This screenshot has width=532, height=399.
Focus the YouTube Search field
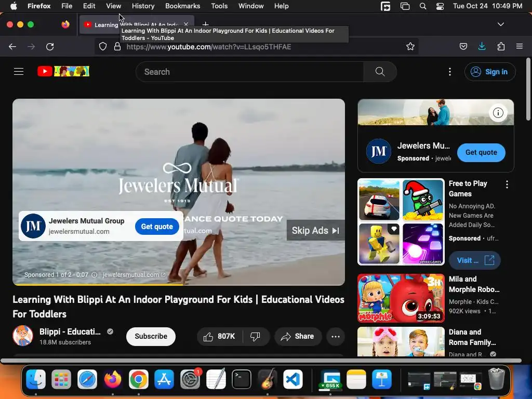tap(250, 72)
